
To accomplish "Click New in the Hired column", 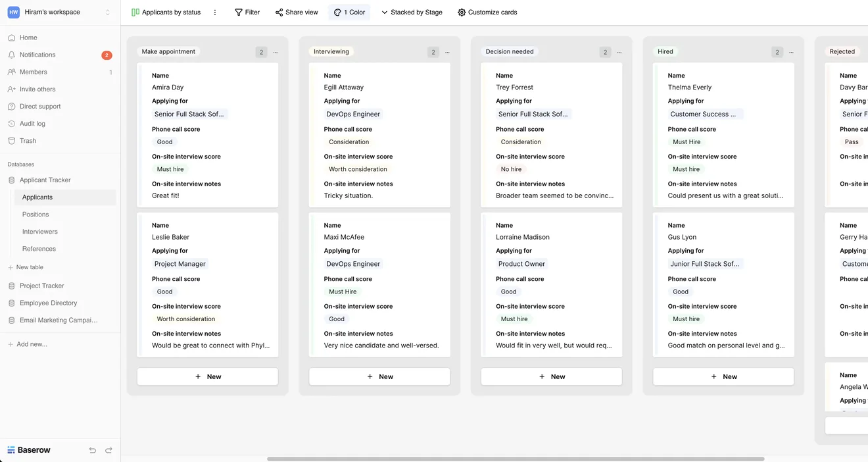I will pos(723,376).
